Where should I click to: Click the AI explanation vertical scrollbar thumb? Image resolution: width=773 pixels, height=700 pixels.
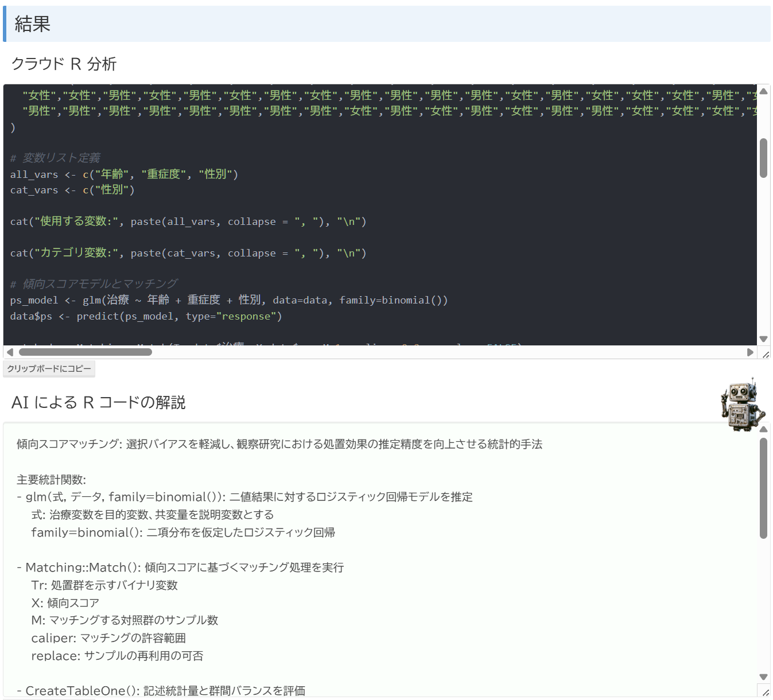pos(763,488)
